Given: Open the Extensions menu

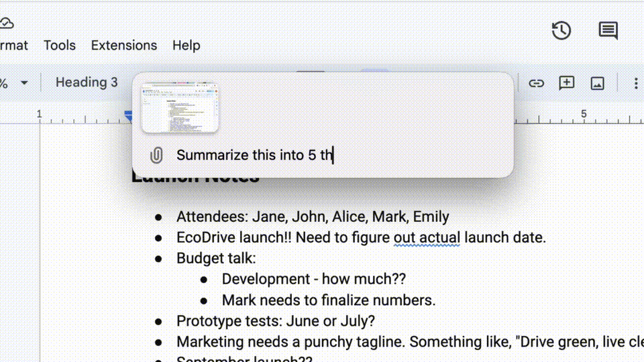Looking at the screenshot, I should 124,45.
